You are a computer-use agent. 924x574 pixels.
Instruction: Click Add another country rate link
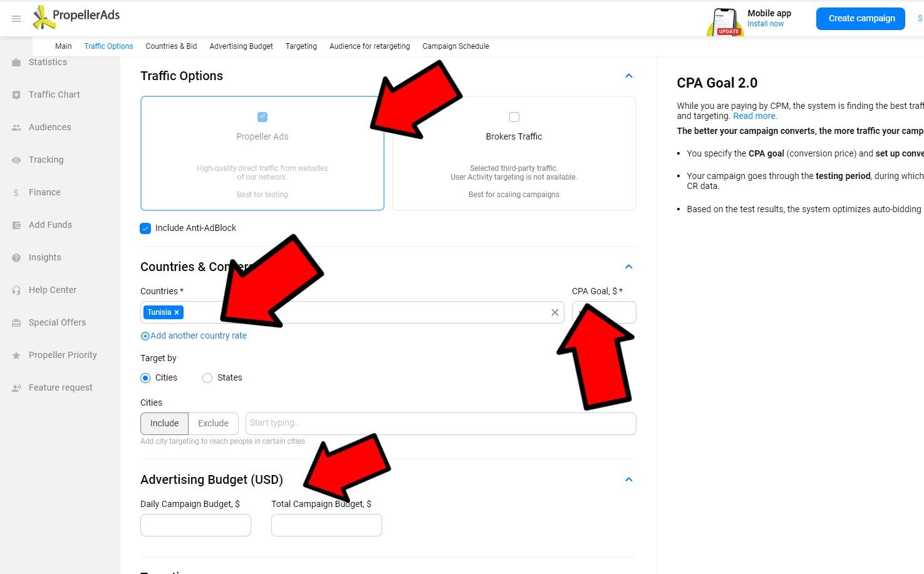click(198, 336)
